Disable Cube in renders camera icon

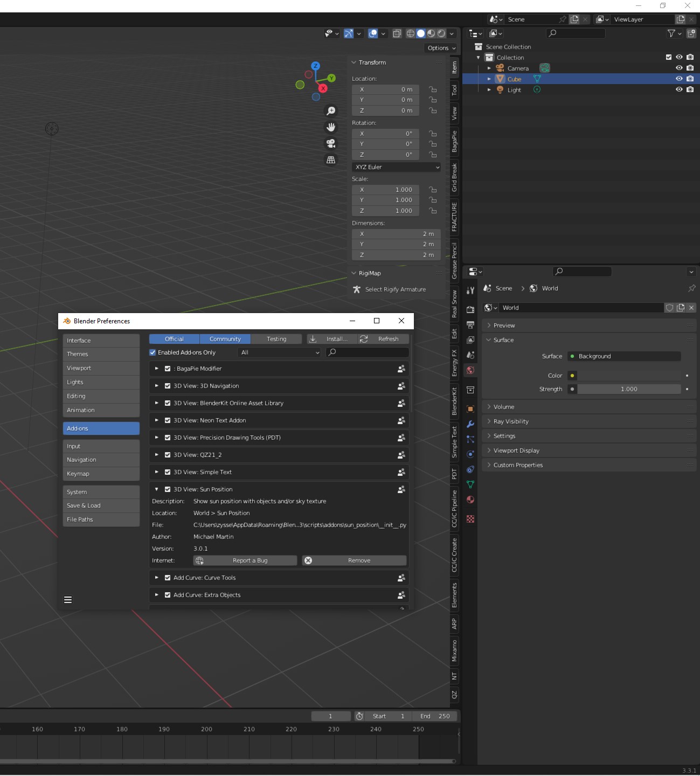(690, 79)
